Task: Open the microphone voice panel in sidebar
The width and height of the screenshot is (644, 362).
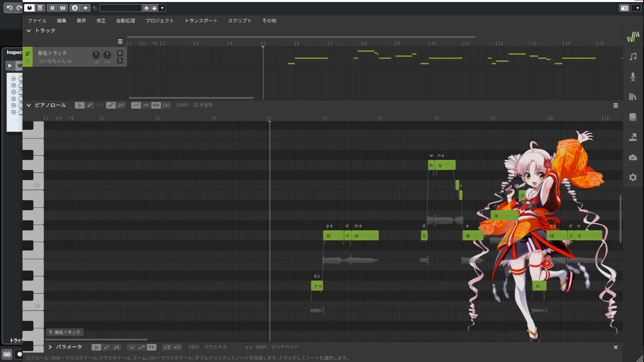Action: coord(633,76)
